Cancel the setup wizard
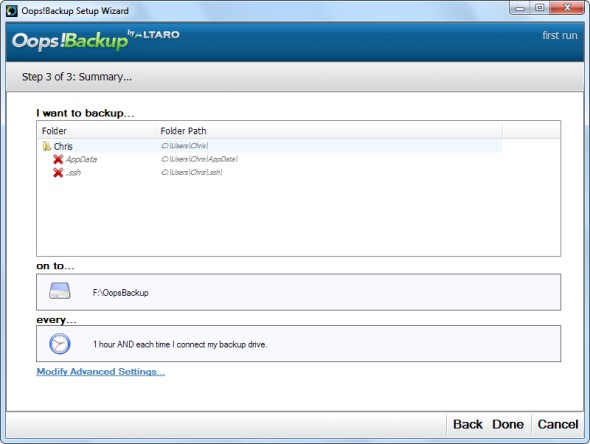 click(558, 424)
